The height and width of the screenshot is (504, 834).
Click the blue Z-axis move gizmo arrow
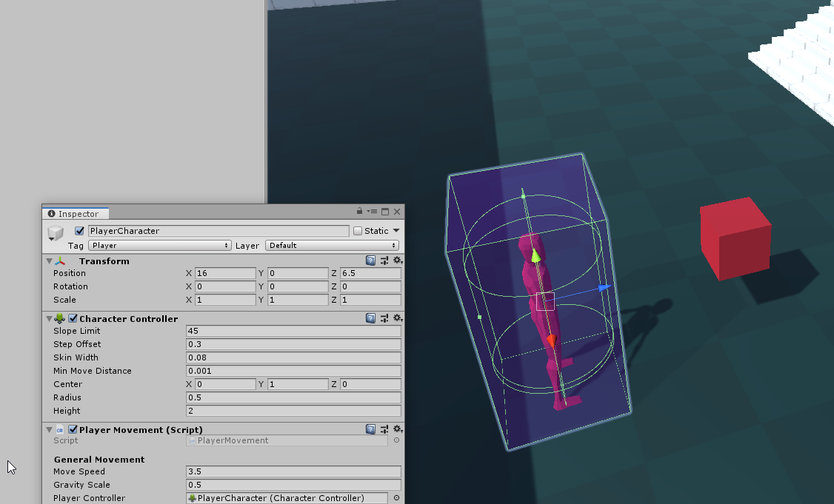[604, 288]
